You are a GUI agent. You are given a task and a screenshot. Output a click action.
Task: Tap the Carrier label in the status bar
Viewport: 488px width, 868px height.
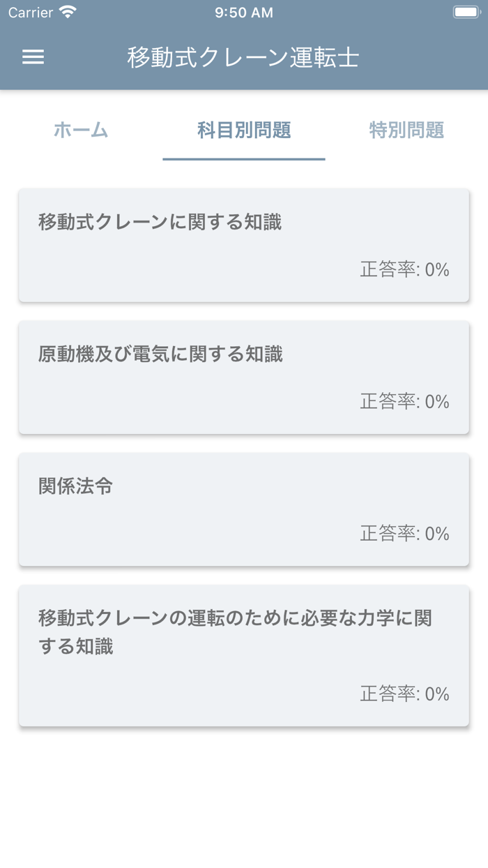33,12
